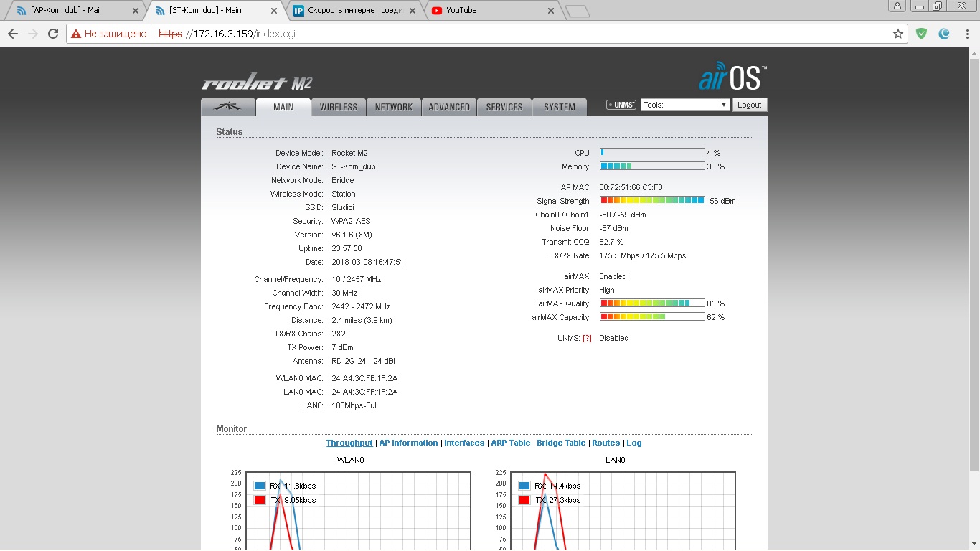Select the SSID value Sludici
The height and width of the screenshot is (551, 980).
342,207
